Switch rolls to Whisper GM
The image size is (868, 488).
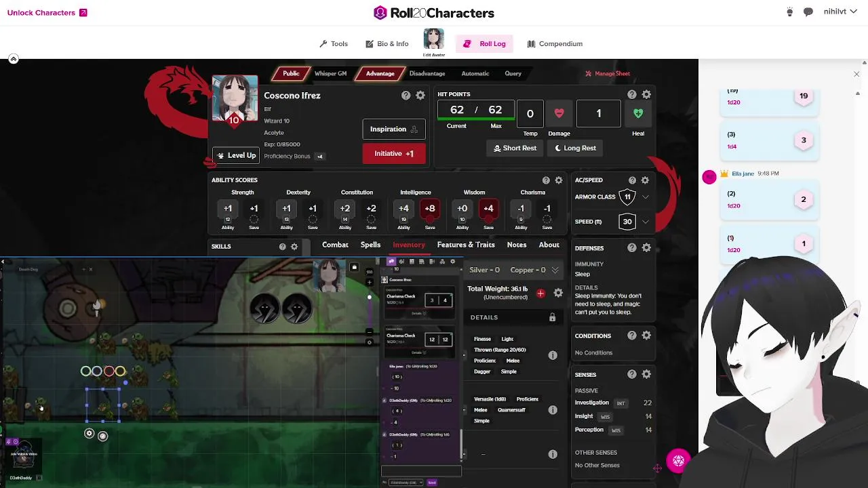coord(330,73)
